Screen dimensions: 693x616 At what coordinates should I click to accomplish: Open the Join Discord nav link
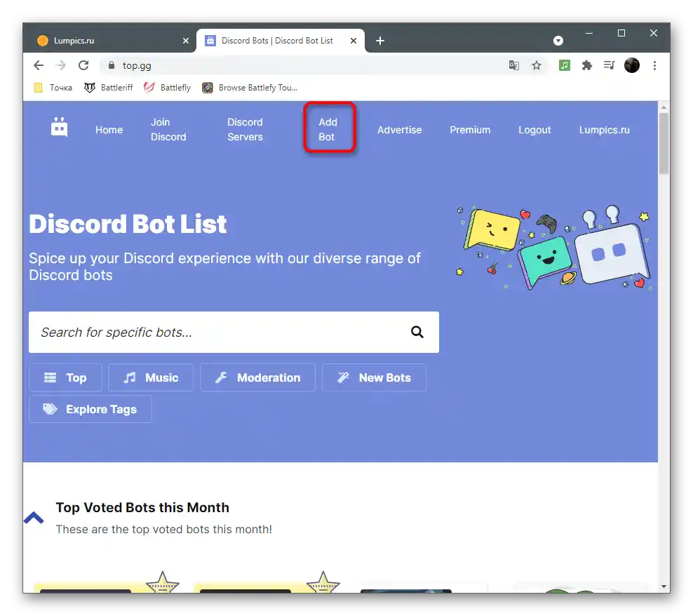[168, 130]
